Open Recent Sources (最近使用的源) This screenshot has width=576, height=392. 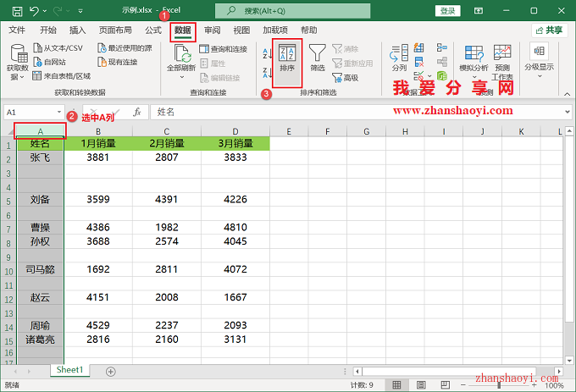[x=125, y=48]
